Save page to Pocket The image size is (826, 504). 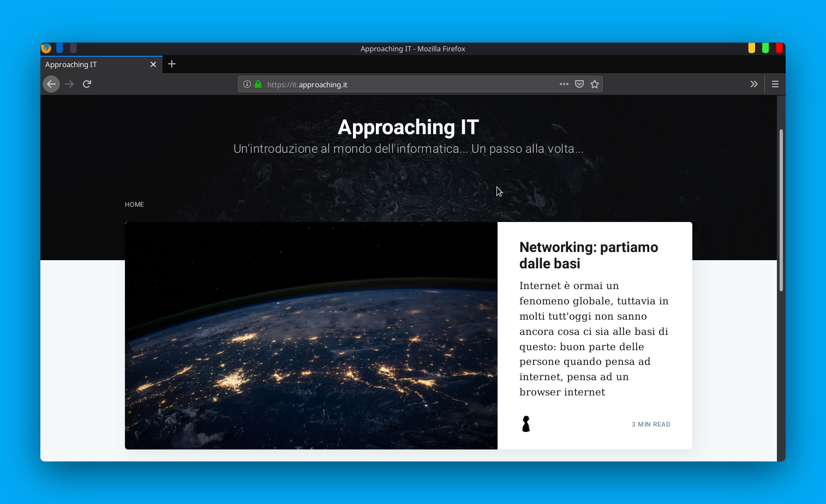[x=579, y=84]
